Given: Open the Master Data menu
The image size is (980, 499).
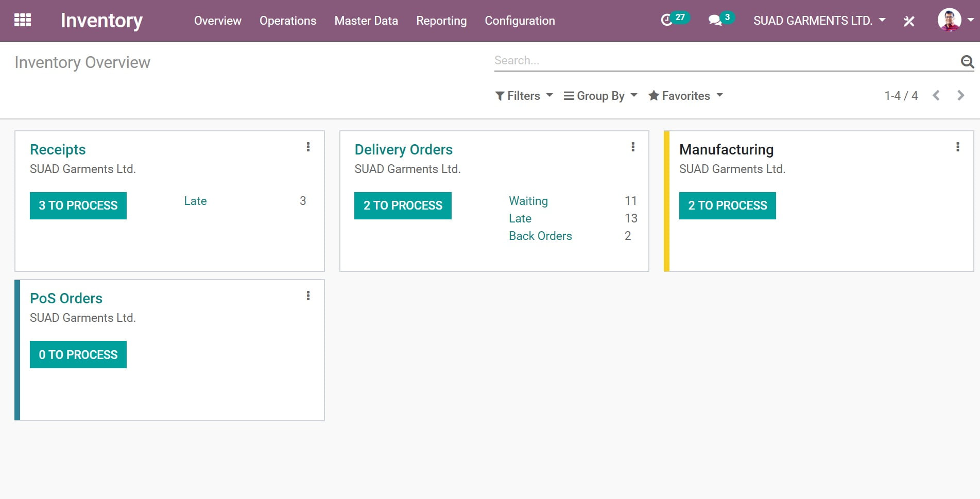Looking at the screenshot, I should [x=366, y=21].
